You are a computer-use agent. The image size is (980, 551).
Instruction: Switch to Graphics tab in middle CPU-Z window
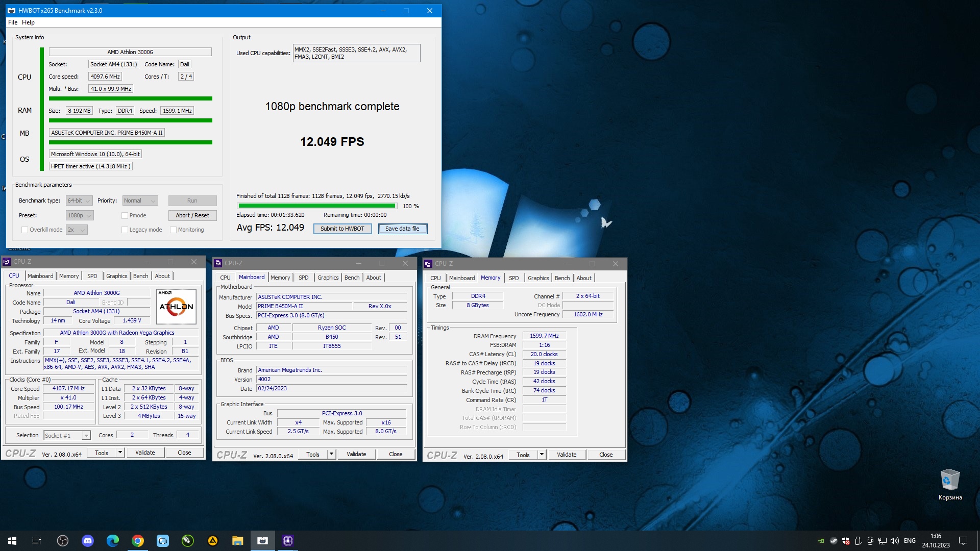point(328,278)
